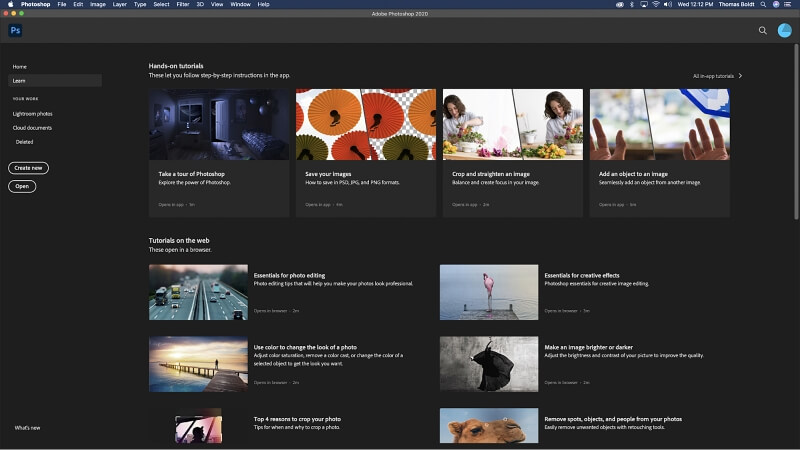Open Save your images tutorial thumbnail

(x=366, y=124)
